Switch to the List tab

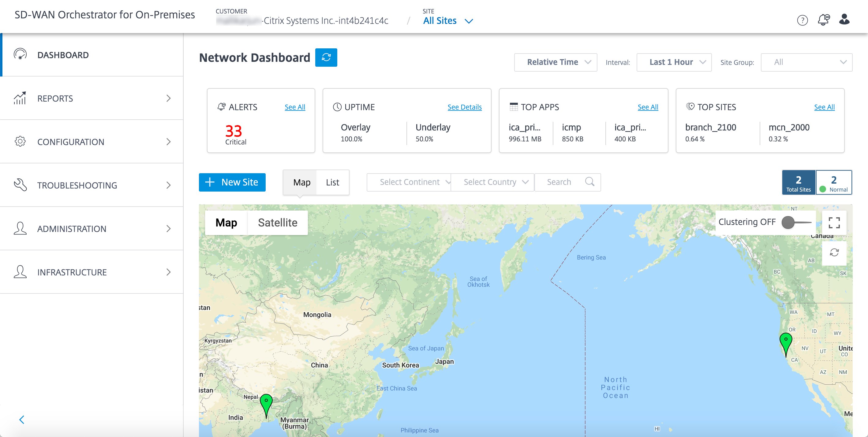332,182
